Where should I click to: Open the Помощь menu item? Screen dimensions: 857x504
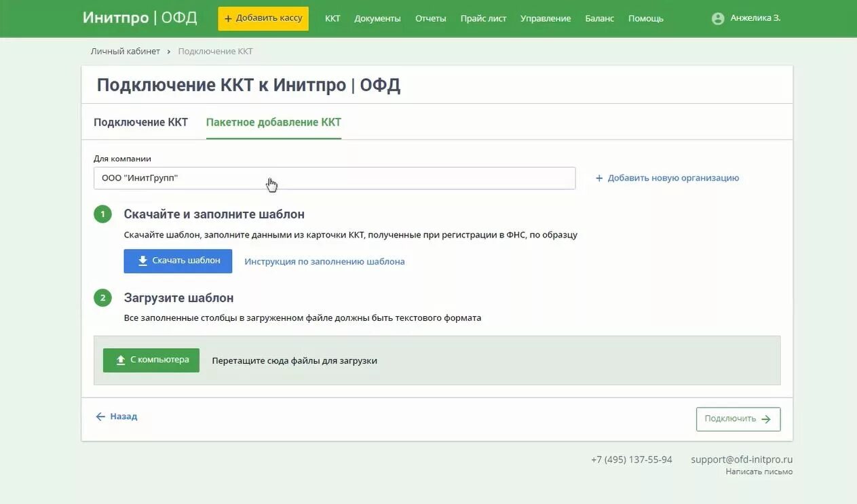coord(646,18)
